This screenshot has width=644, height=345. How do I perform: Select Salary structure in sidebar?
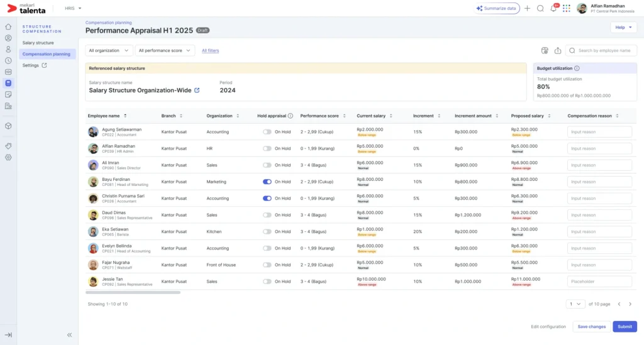(38, 43)
